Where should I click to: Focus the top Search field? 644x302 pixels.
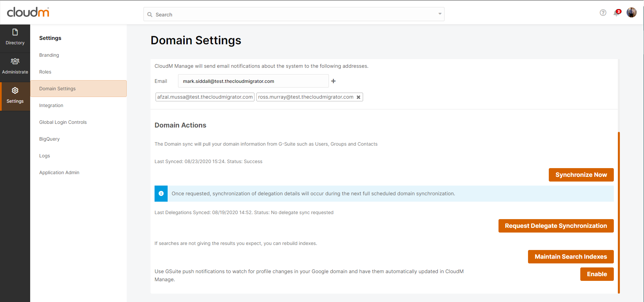tap(294, 14)
